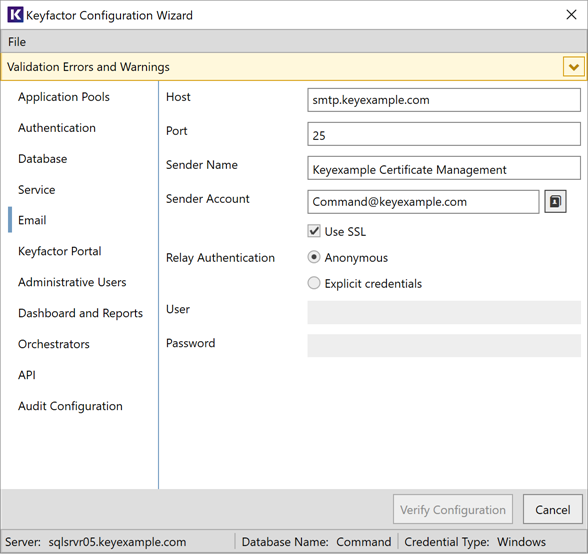Switch to the Database section

pyautogui.click(x=42, y=159)
